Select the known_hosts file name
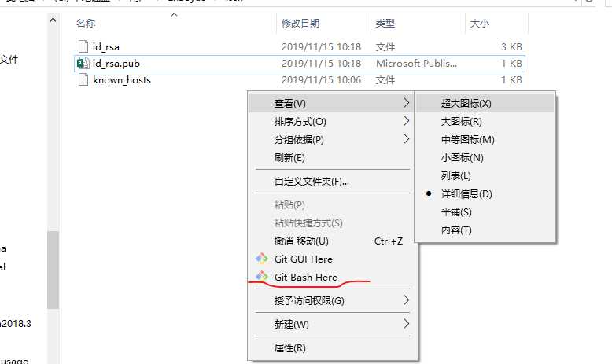The width and height of the screenshot is (612, 364). point(122,80)
